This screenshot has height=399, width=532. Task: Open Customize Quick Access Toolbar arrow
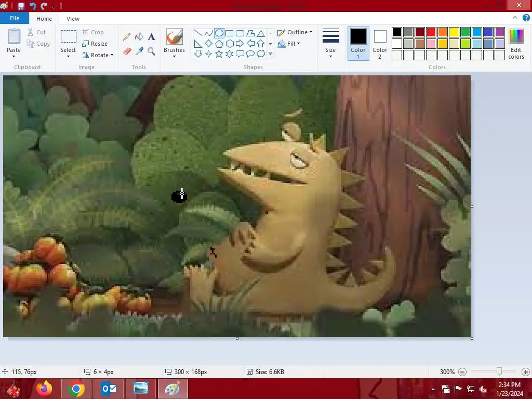coord(54,6)
